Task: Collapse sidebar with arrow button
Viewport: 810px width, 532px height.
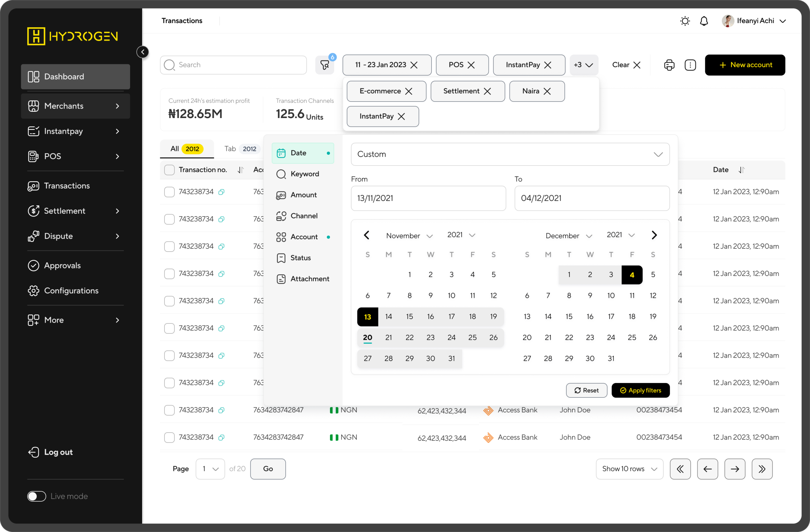Action: 143,52
